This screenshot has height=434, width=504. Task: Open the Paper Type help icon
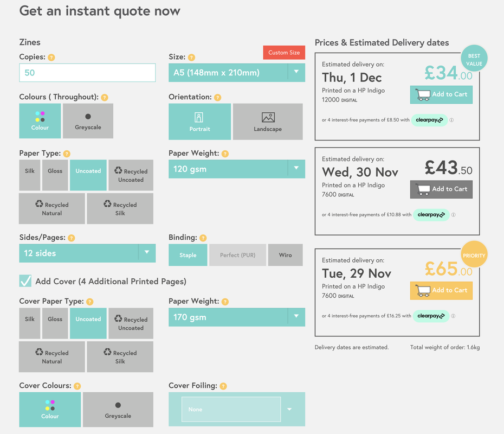pyautogui.click(x=67, y=154)
